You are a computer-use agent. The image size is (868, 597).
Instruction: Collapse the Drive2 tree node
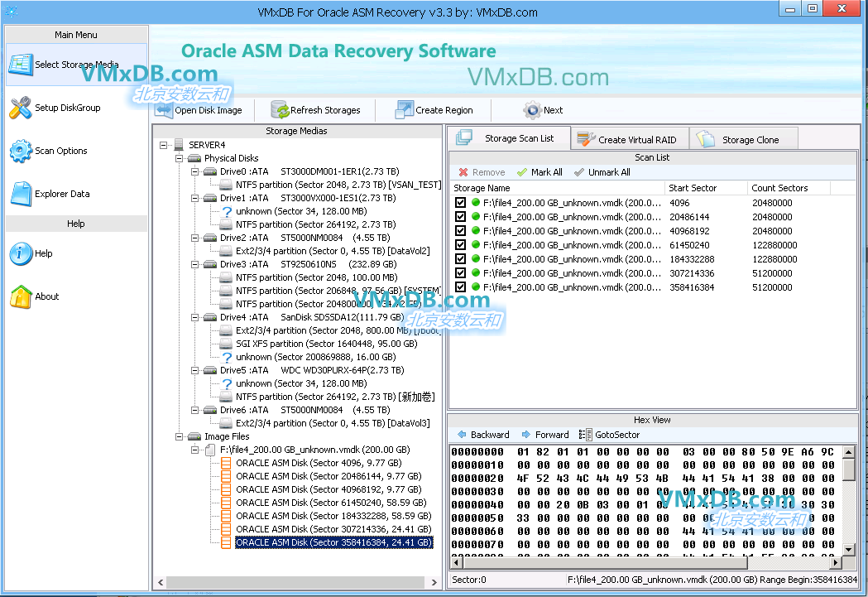tap(194, 238)
